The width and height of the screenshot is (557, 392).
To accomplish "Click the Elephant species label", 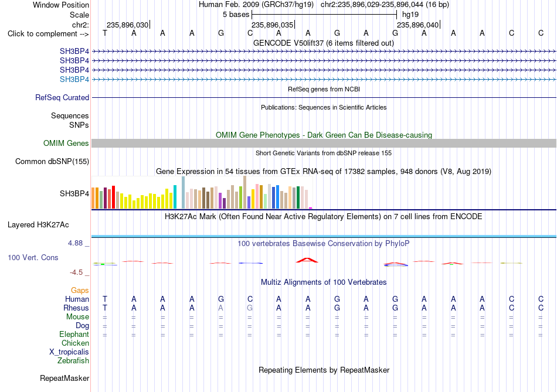I will point(74,335).
